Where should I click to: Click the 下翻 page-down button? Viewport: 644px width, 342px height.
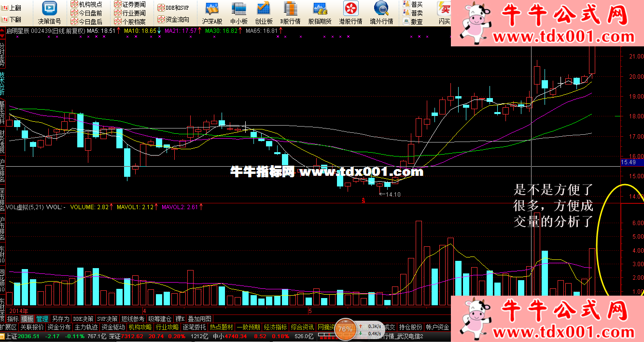pyautogui.click(x=12, y=20)
